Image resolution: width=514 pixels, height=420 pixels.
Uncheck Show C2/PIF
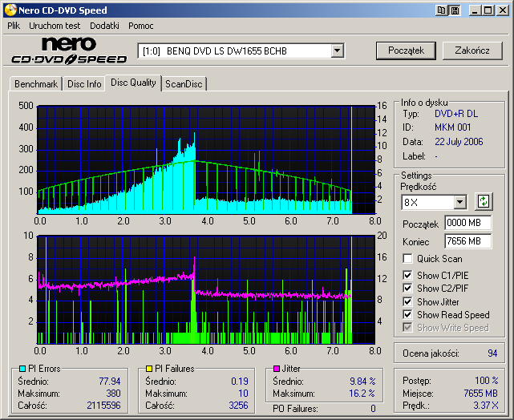[407, 288]
